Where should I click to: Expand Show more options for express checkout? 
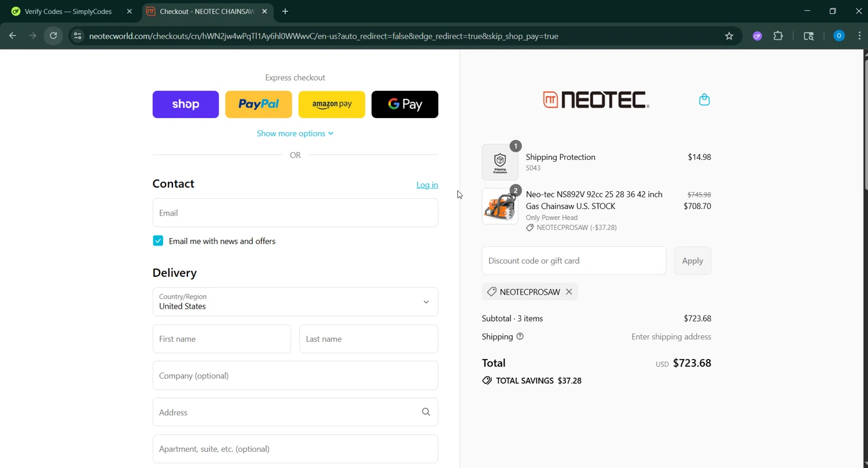[295, 133]
